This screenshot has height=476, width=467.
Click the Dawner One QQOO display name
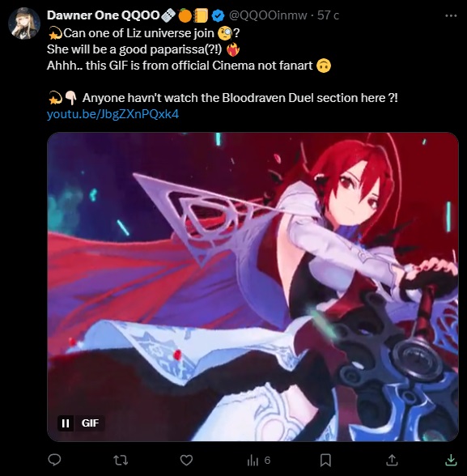pyautogui.click(x=103, y=15)
